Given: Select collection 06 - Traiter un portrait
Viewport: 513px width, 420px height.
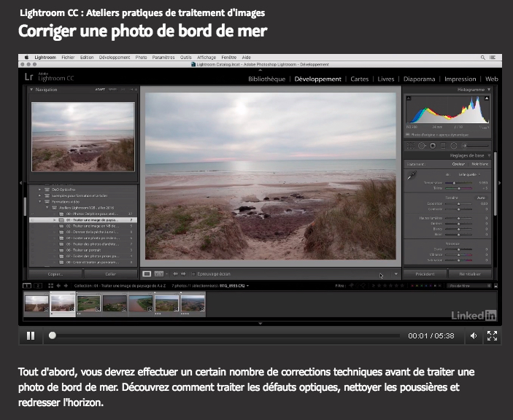Looking at the screenshot, I should coord(83,250).
